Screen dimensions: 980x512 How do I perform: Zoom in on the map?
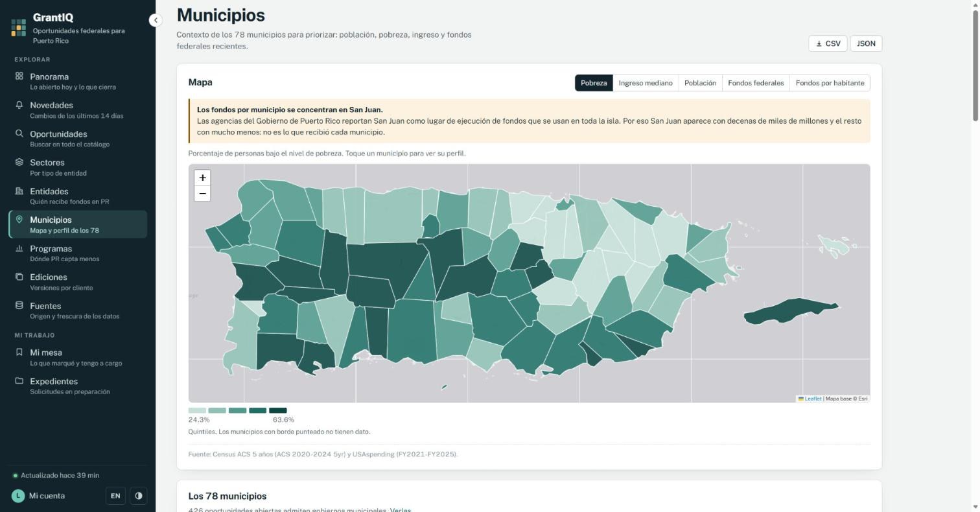(x=202, y=178)
